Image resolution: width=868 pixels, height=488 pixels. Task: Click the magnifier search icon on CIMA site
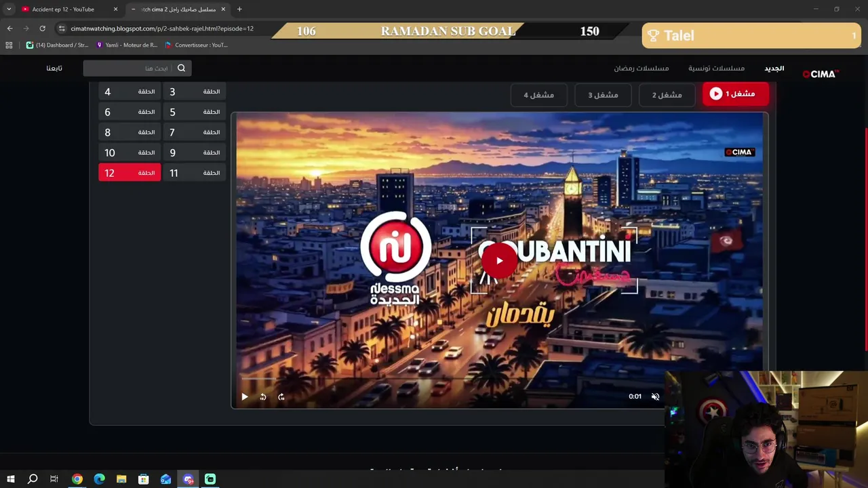[x=181, y=68]
